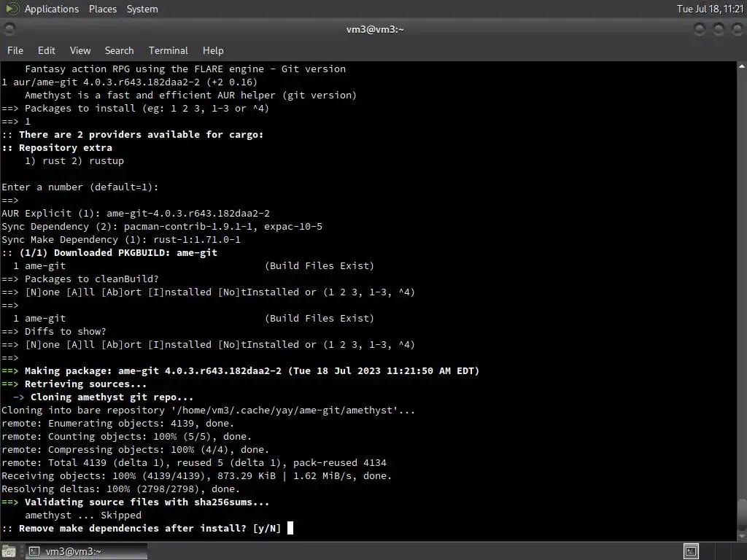Open the Applications menu in top panel
This screenshot has width=747, height=560.
point(52,9)
